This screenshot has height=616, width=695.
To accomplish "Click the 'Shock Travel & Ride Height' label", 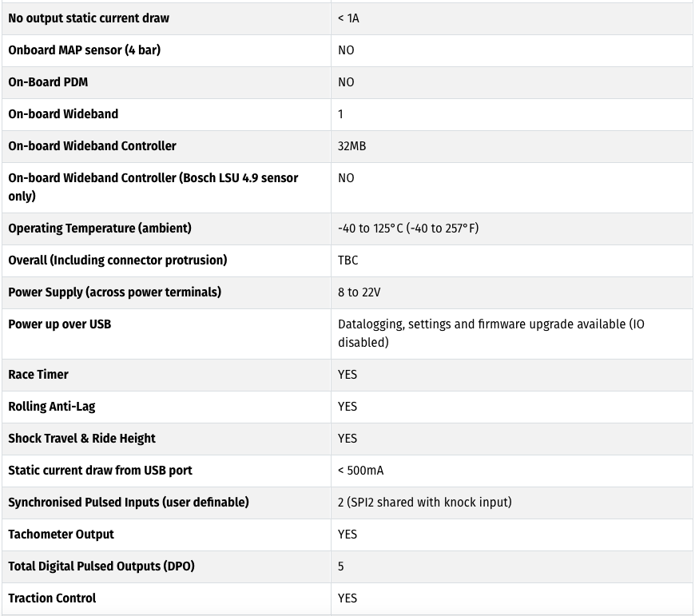I will [81, 439].
